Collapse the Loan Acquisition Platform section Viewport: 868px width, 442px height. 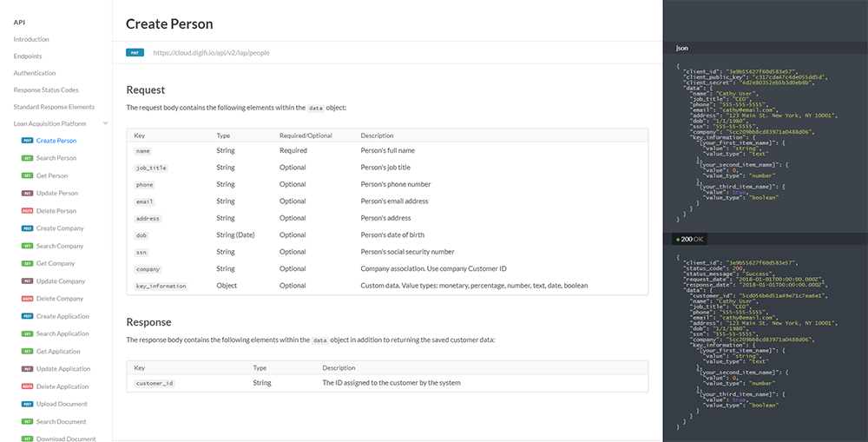point(105,124)
